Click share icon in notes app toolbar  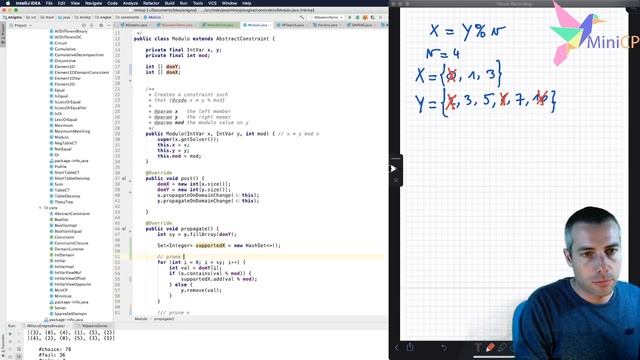coord(410,347)
